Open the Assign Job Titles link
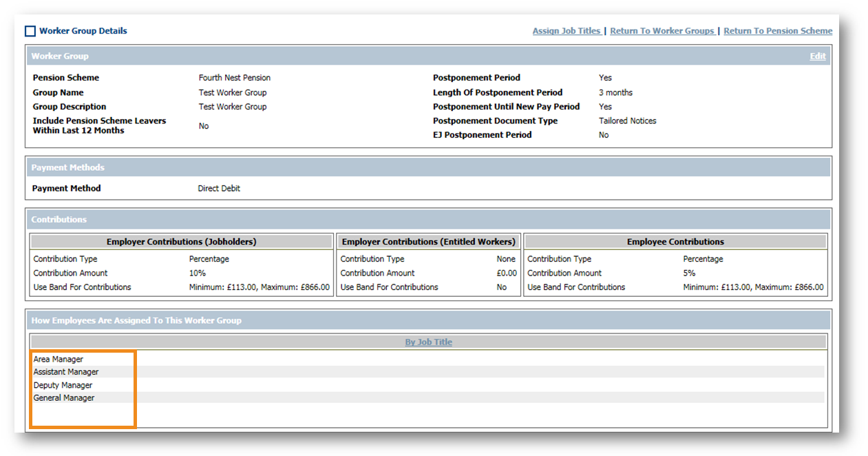 [566, 31]
